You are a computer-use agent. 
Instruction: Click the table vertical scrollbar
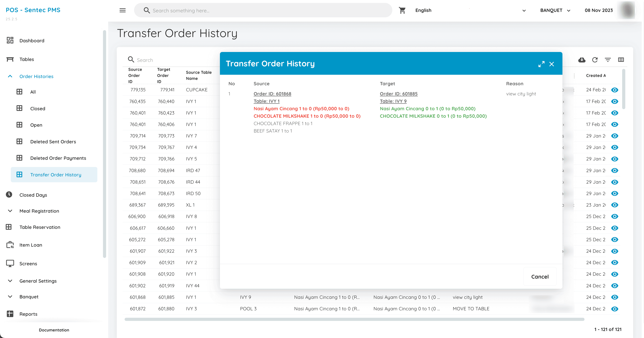tap(624, 89)
